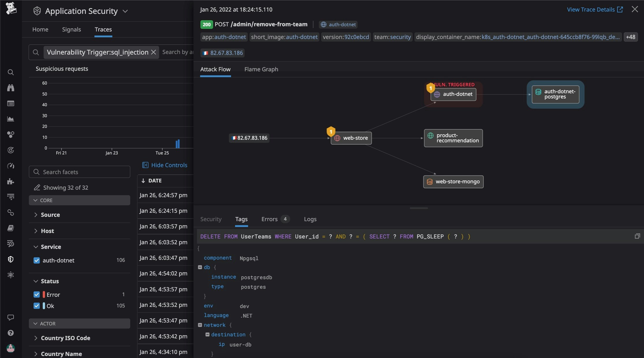644x358 pixels.
Task: Click the chat bubble icon in sidebar
Action: pyautogui.click(x=11, y=317)
